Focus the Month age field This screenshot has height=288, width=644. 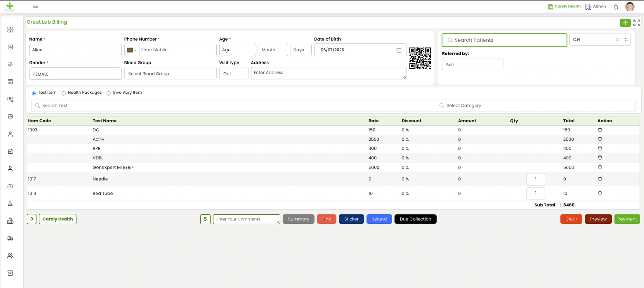pos(273,50)
